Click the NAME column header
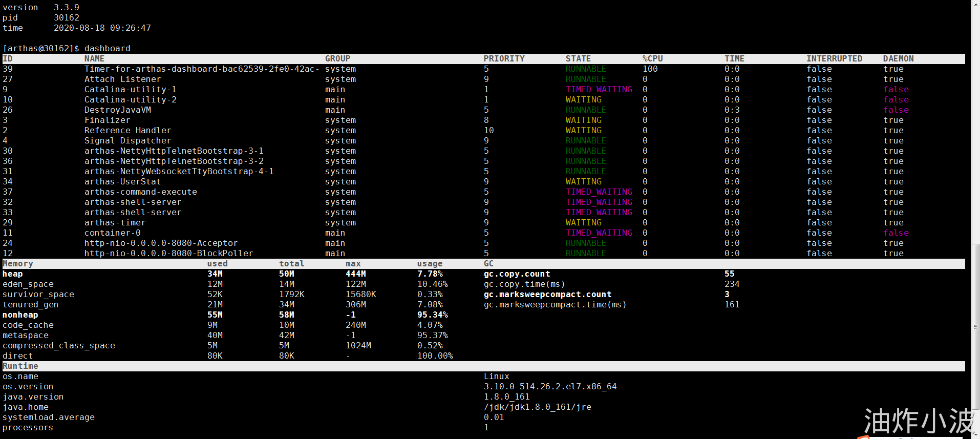980x439 pixels. pyautogui.click(x=95, y=59)
